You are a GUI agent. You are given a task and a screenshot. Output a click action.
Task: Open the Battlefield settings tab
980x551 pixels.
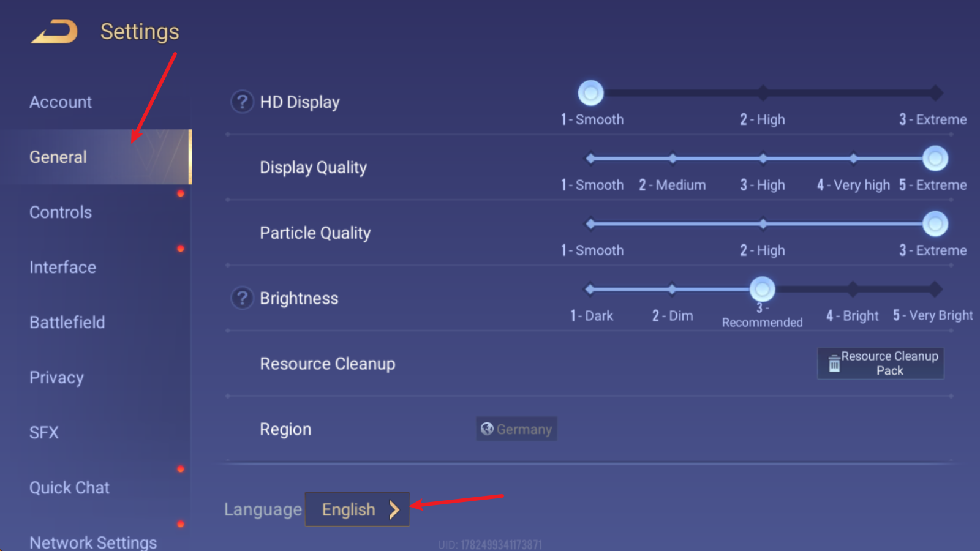coord(67,323)
